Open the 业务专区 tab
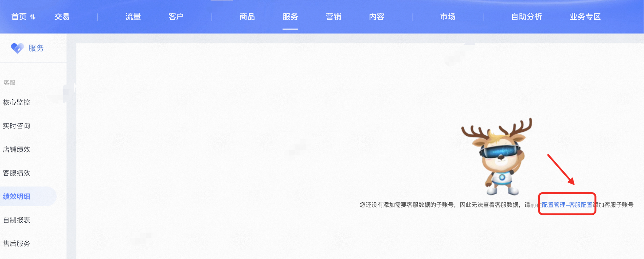This screenshot has width=644, height=259. tap(585, 17)
